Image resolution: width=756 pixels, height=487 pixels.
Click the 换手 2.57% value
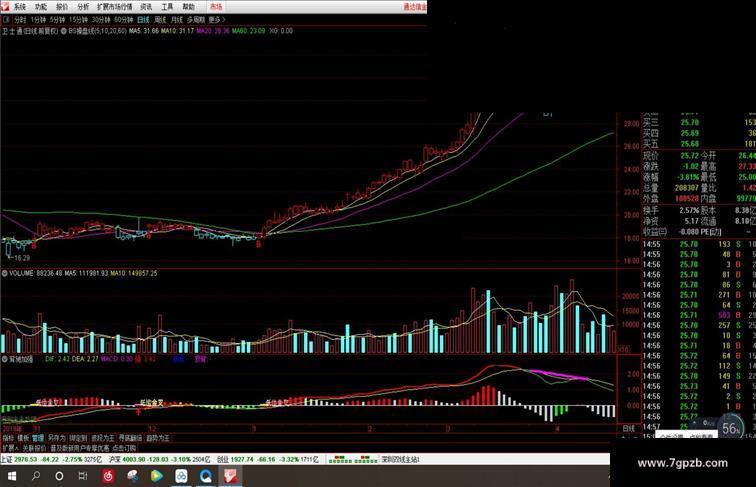click(688, 211)
